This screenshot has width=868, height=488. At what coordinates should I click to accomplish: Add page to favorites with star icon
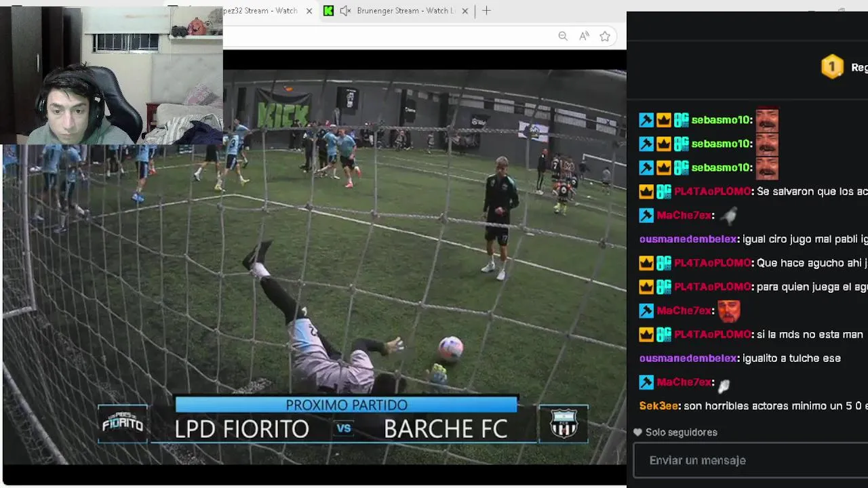(x=605, y=37)
